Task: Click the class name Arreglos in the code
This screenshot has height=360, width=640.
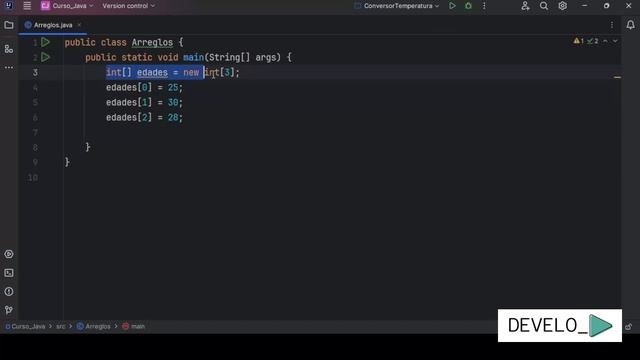Action: 152,42
